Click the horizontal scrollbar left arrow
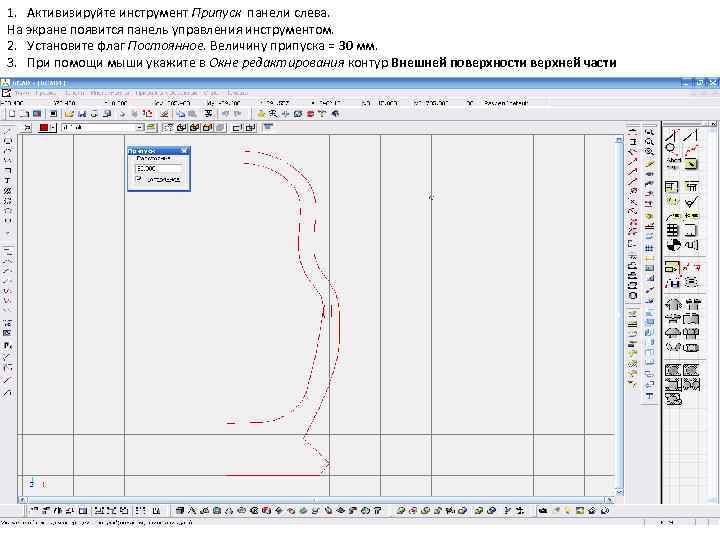This screenshot has height=540, width=720. click(x=22, y=500)
